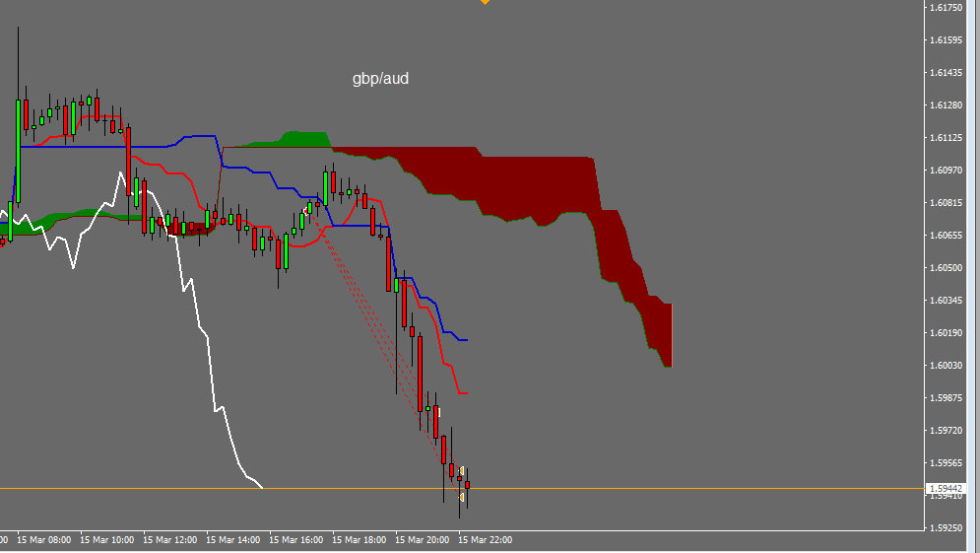Click the 1.60345 price axis label
The width and height of the screenshot is (980, 553).
[x=946, y=301]
